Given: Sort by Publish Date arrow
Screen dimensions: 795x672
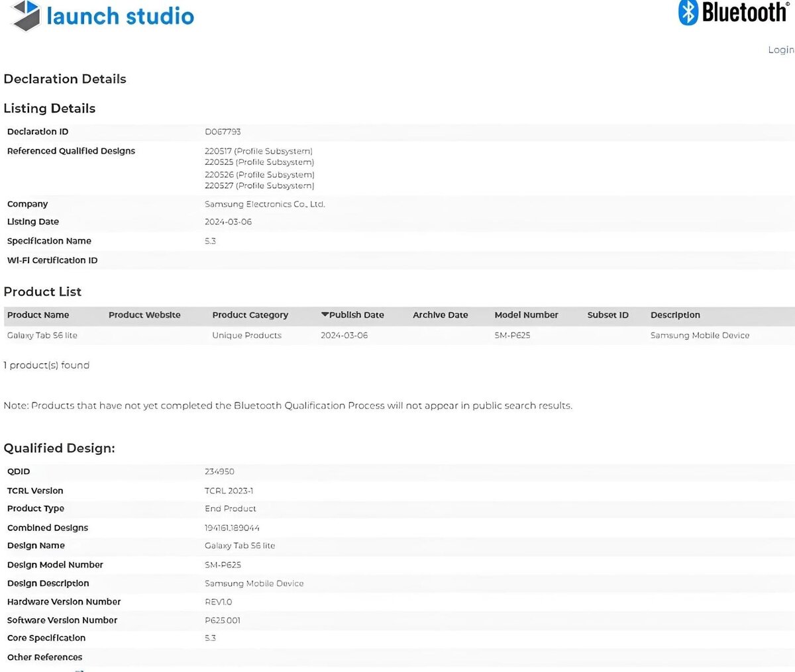Looking at the screenshot, I should pyautogui.click(x=325, y=314).
